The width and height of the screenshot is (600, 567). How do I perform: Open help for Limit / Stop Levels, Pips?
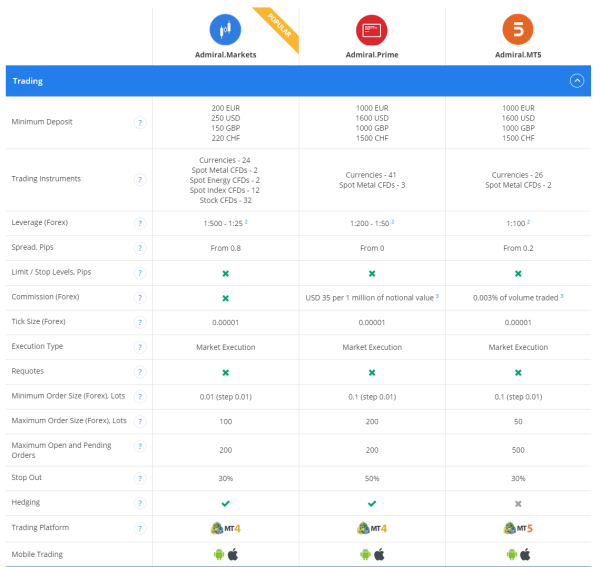pos(140,273)
